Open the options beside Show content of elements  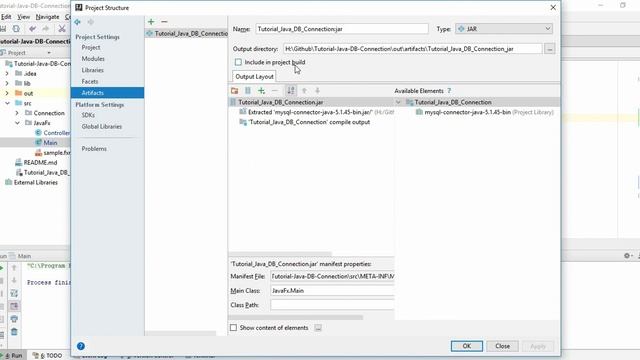(318, 328)
